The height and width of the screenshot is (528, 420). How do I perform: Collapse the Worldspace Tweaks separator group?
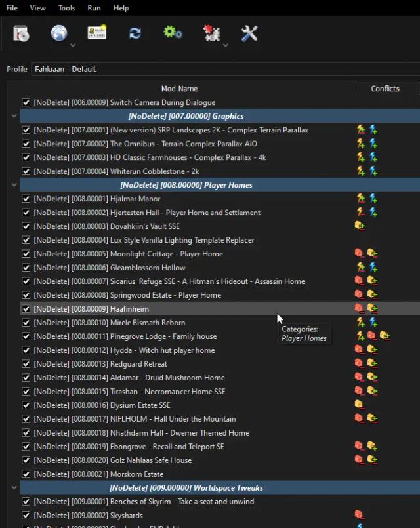[x=14, y=487]
